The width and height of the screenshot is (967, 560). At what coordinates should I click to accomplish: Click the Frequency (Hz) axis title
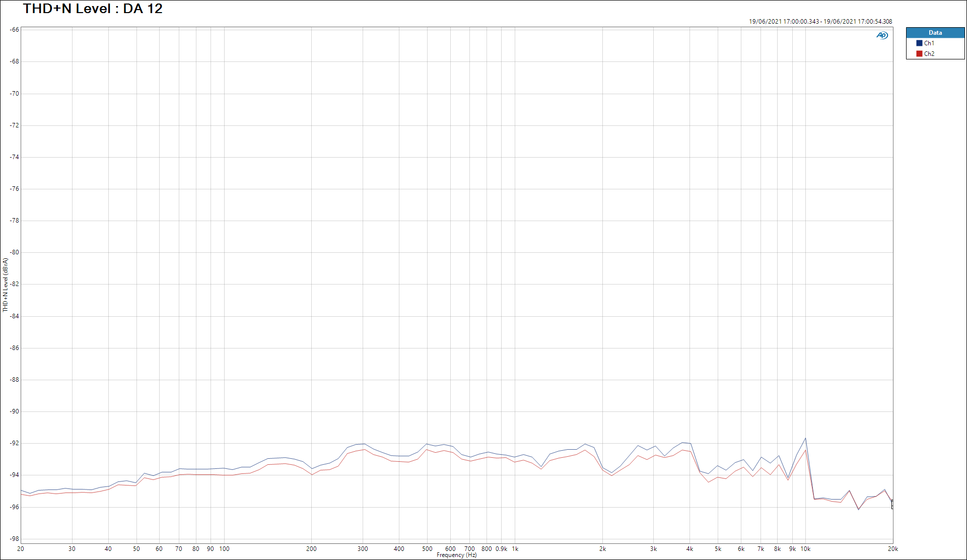456,555
